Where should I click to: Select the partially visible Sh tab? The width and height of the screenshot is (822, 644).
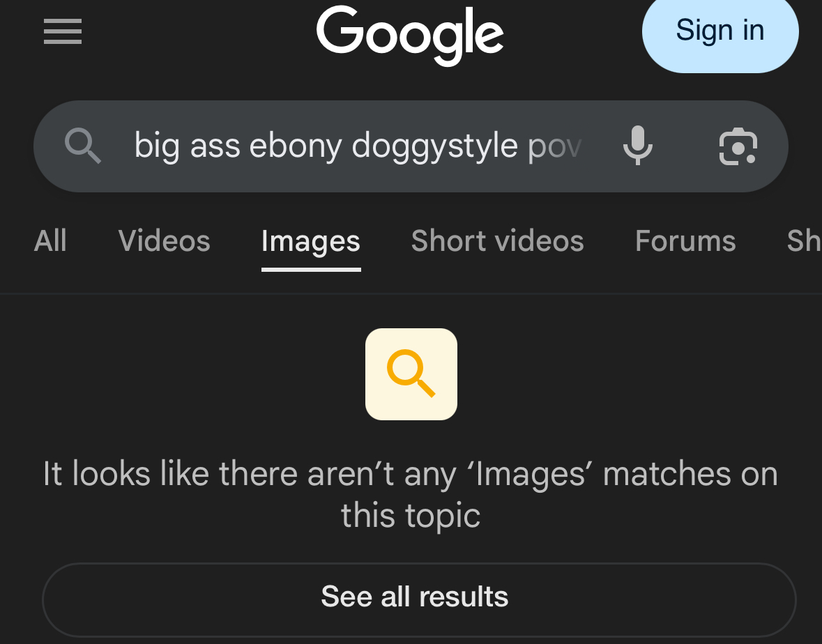coord(804,241)
